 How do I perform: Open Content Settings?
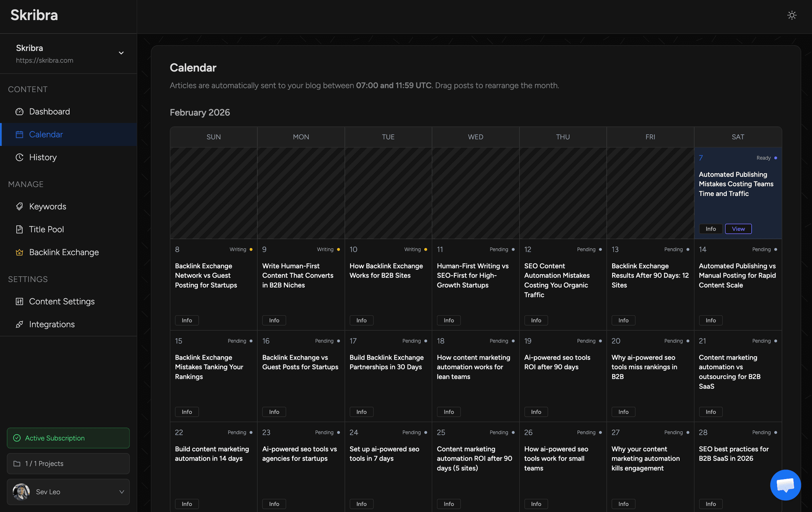[x=61, y=301]
